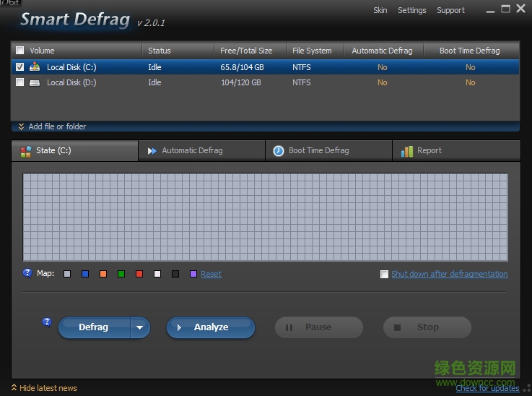The width and height of the screenshot is (532, 396).
Task: Toggle the select-all Volume header checkbox
Action: [19, 51]
